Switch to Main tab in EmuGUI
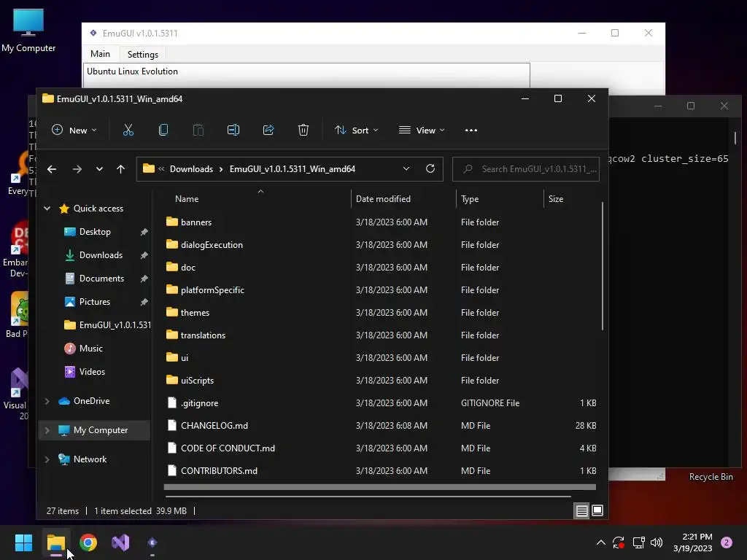The height and width of the screenshot is (560, 747). click(100, 54)
